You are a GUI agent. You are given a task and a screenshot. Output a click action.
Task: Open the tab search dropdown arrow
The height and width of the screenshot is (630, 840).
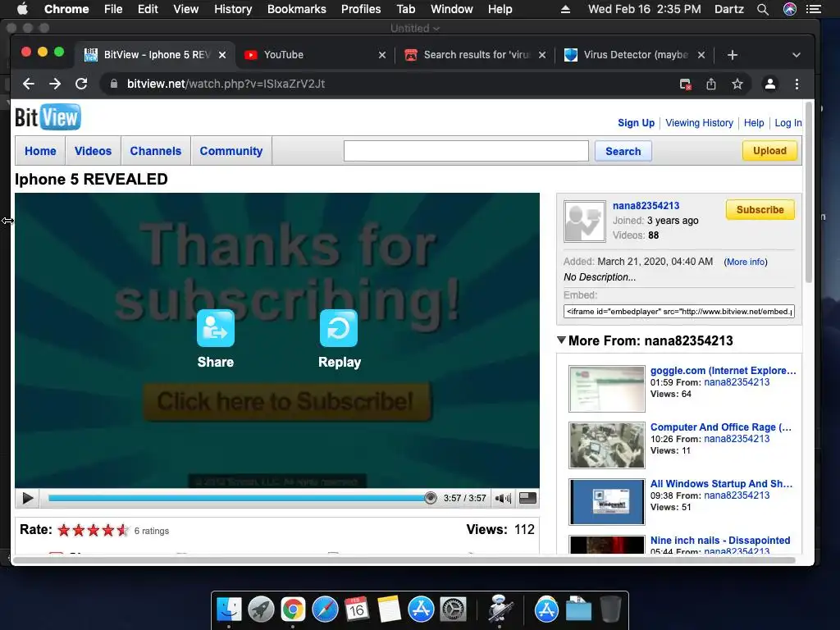click(x=796, y=55)
